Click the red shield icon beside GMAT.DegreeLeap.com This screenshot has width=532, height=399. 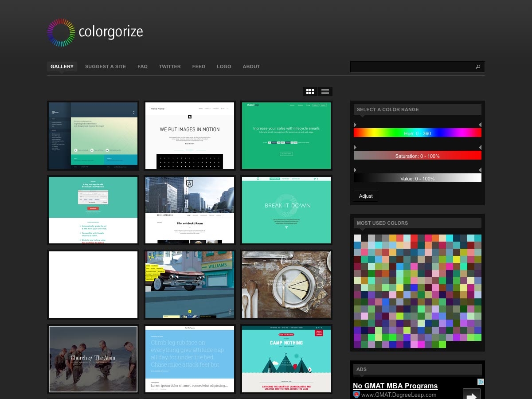[x=356, y=394]
